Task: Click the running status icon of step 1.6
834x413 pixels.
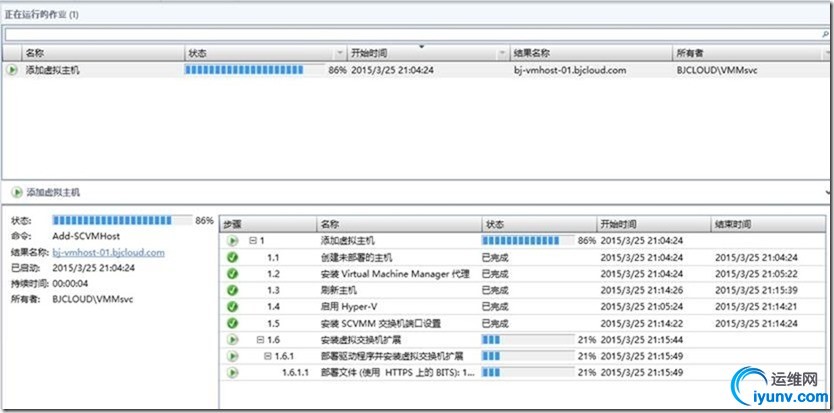Action: pos(232,340)
